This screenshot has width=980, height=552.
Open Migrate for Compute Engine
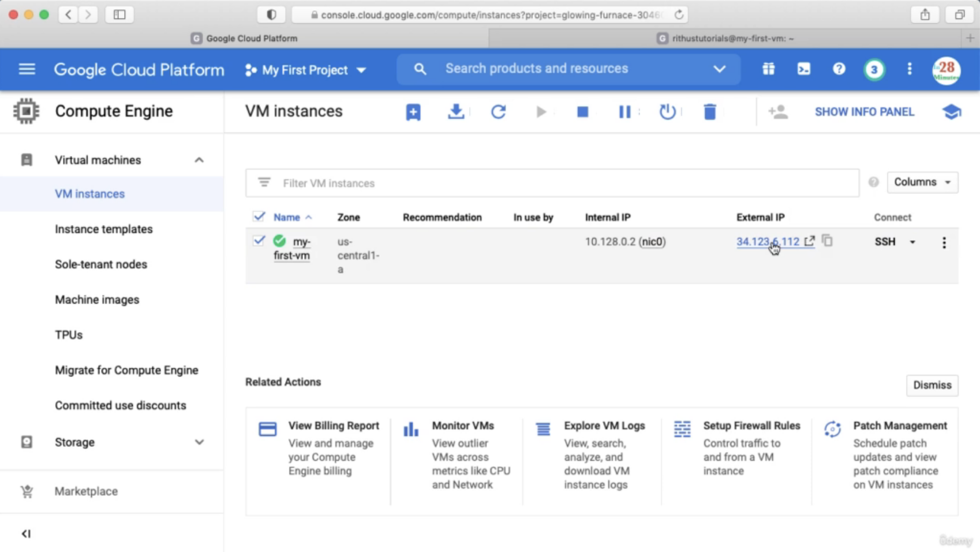point(126,370)
